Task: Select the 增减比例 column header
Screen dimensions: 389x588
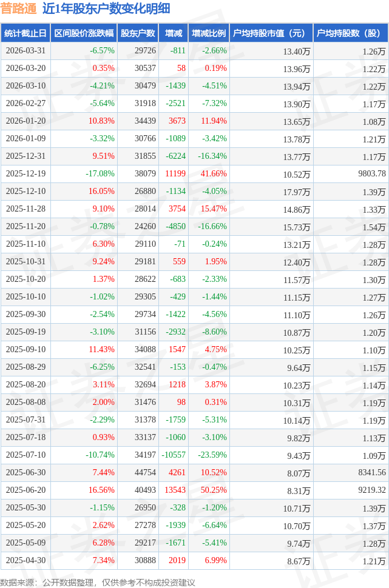Action: click(x=209, y=33)
